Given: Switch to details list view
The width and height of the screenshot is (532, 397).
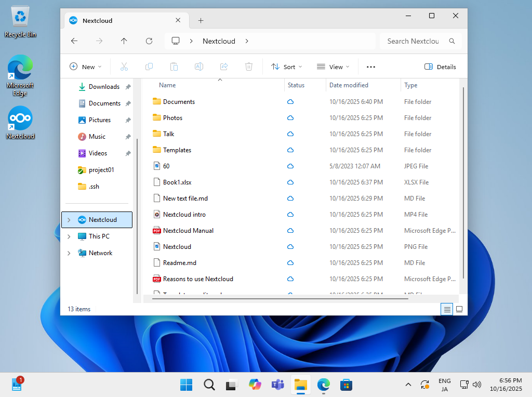Looking at the screenshot, I should point(447,309).
